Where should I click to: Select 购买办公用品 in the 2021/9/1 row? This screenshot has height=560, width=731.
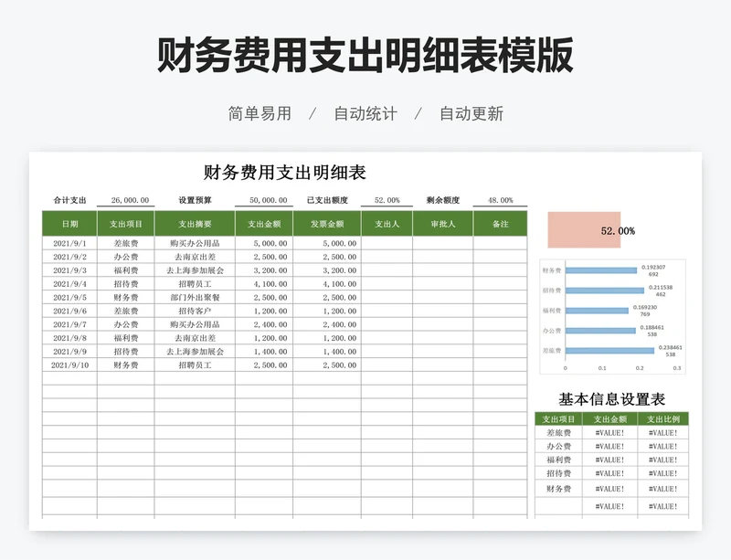pyautogui.click(x=195, y=243)
